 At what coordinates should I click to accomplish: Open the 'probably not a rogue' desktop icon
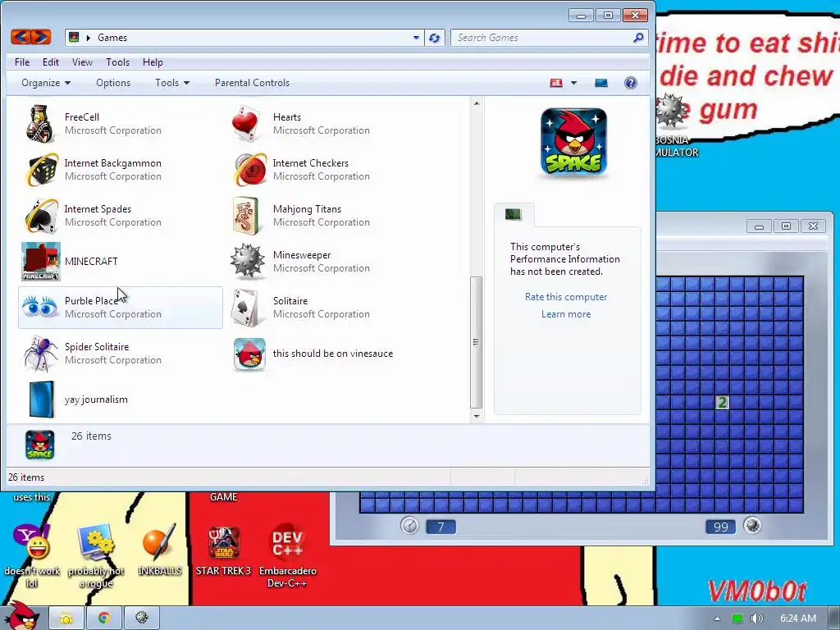(x=96, y=555)
